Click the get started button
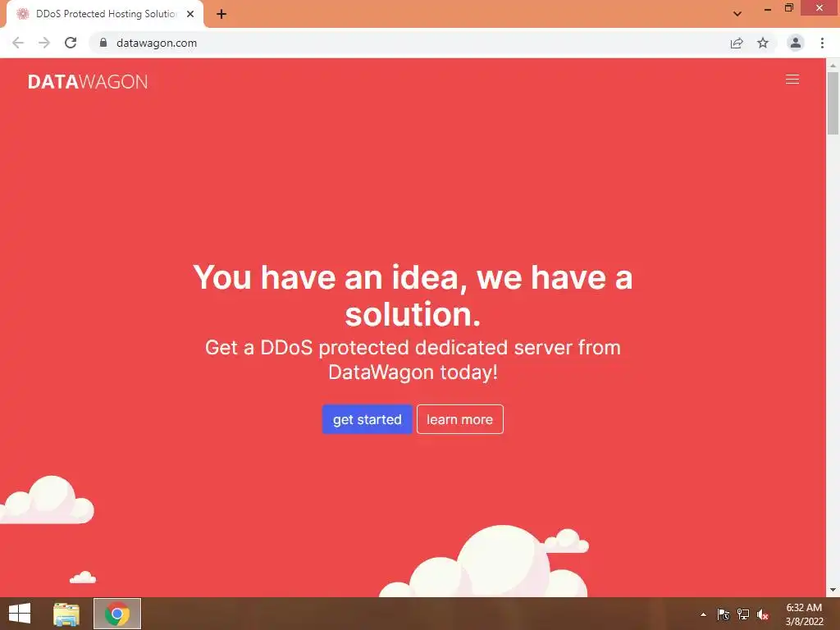This screenshot has height=630, width=840. (x=367, y=419)
